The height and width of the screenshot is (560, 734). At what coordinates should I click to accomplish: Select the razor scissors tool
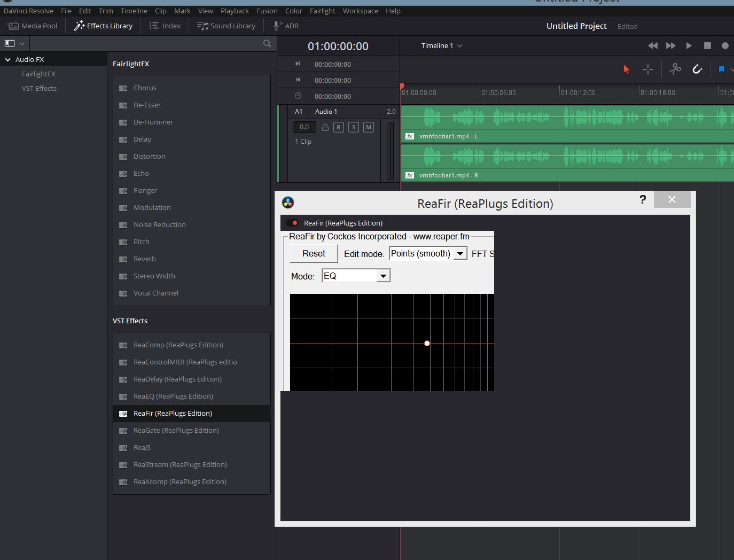[675, 69]
